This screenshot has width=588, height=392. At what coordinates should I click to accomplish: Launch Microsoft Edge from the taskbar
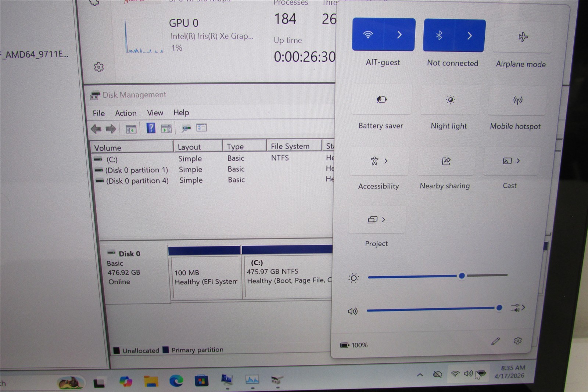pyautogui.click(x=176, y=381)
